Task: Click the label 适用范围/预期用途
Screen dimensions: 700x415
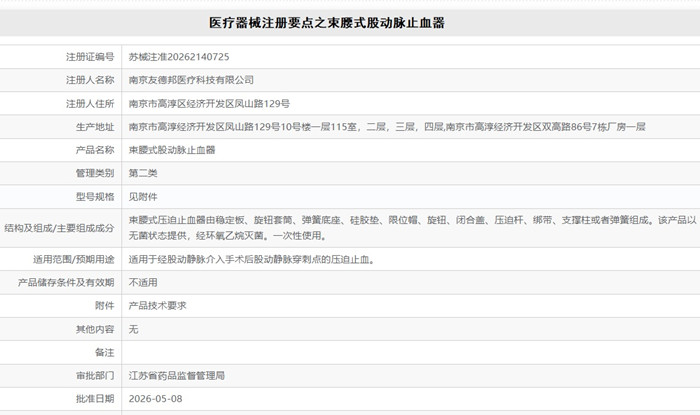Action: tap(74, 259)
